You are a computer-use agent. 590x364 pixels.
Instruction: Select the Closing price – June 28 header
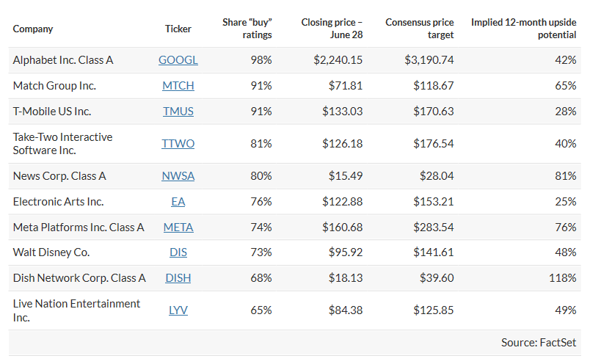pyautogui.click(x=332, y=29)
